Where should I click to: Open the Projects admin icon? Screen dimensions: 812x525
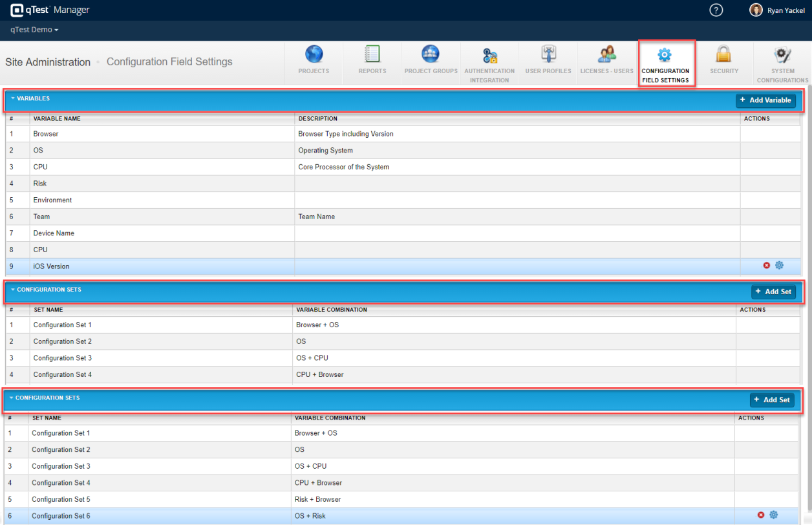pos(314,55)
